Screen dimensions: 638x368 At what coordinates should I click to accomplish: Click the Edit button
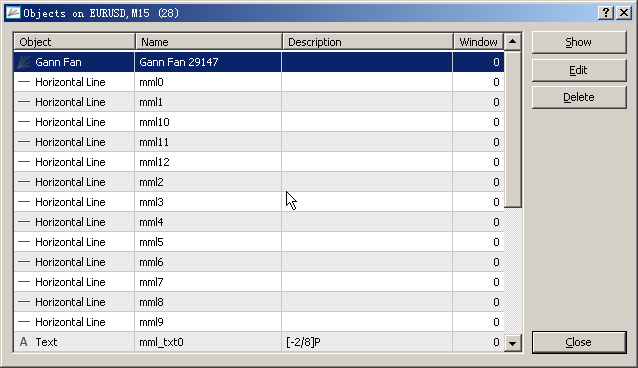coord(579,70)
